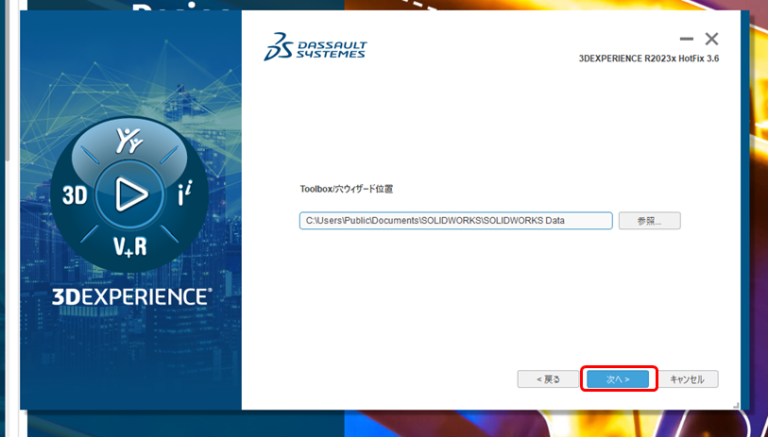Screen dimensions: 768x437
Task: Click the Toolbox/穴ウィザード位置 label
Action: pos(346,188)
